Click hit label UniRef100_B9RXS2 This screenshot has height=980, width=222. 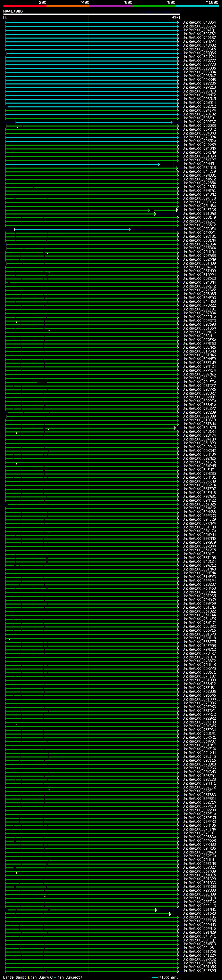click(x=199, y=960)
